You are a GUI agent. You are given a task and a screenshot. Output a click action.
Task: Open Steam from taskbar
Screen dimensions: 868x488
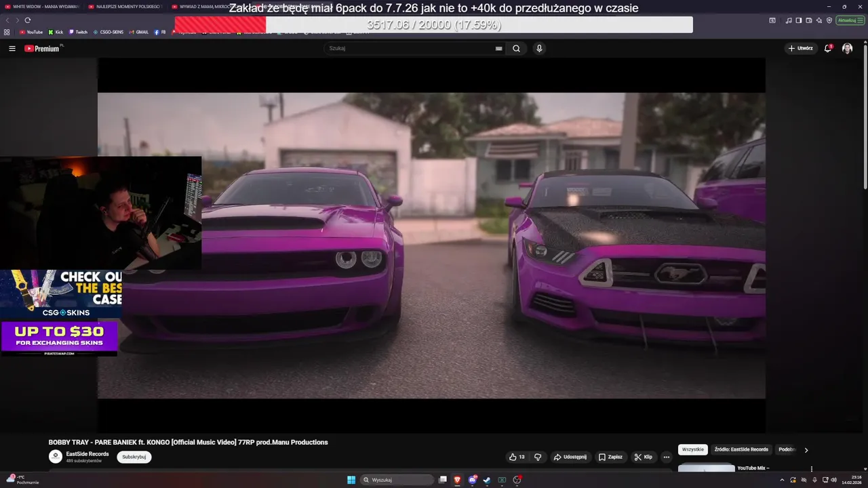click(487, 480)
